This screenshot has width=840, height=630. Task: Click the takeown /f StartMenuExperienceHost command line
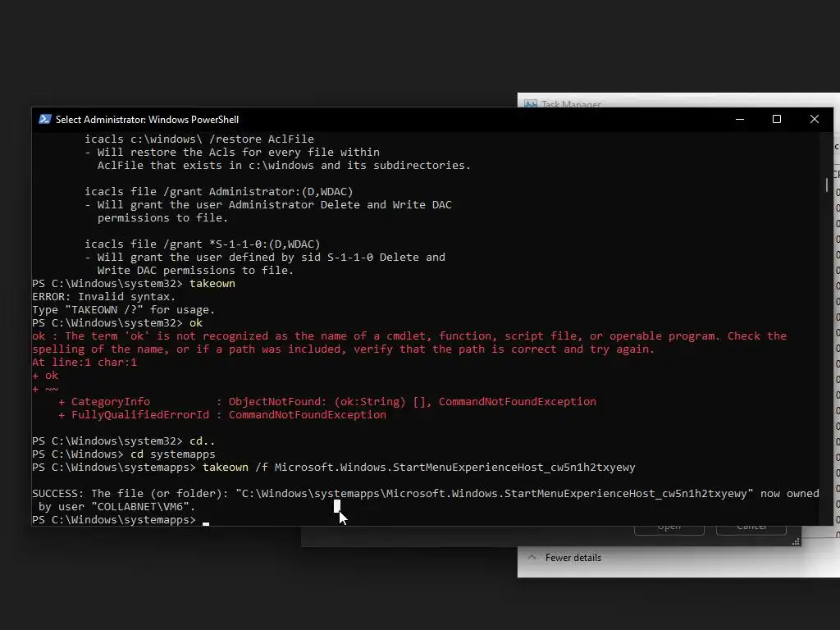coord(333,467)
